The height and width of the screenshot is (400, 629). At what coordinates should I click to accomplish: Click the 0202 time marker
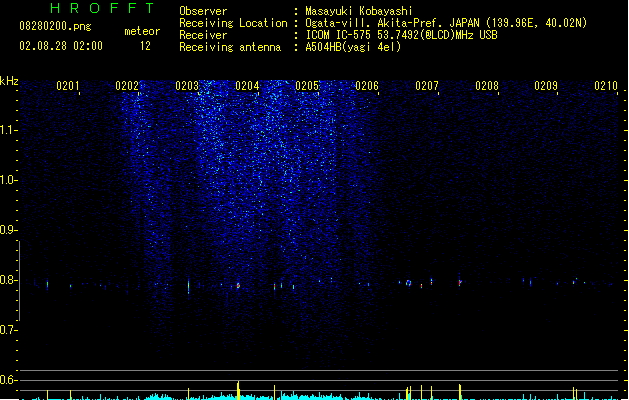point(127,86)
